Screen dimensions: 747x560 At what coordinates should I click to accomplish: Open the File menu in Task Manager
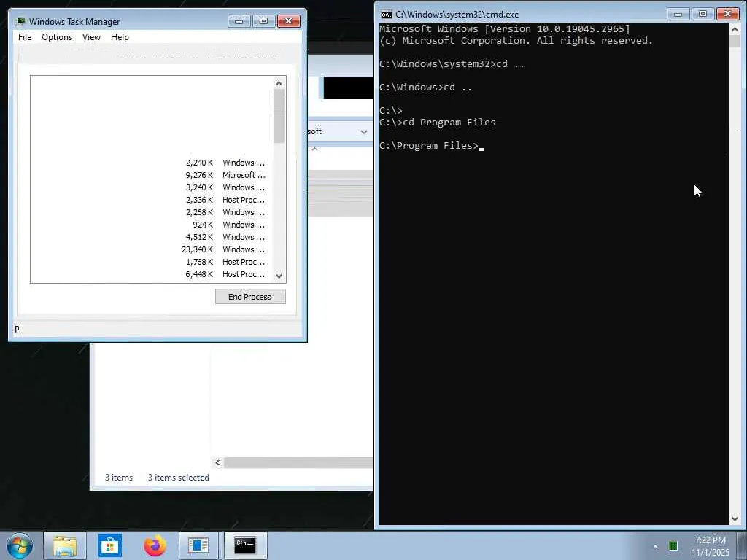[25, 37]
